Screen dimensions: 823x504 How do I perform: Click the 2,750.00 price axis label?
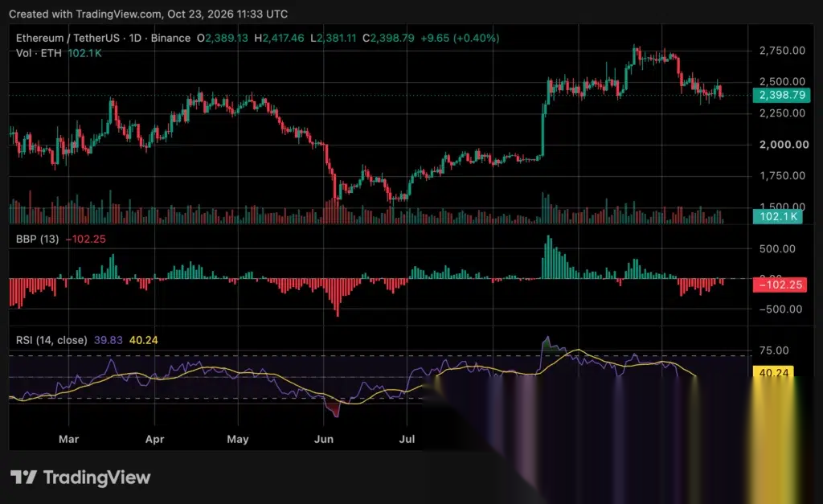pos(782,51)
